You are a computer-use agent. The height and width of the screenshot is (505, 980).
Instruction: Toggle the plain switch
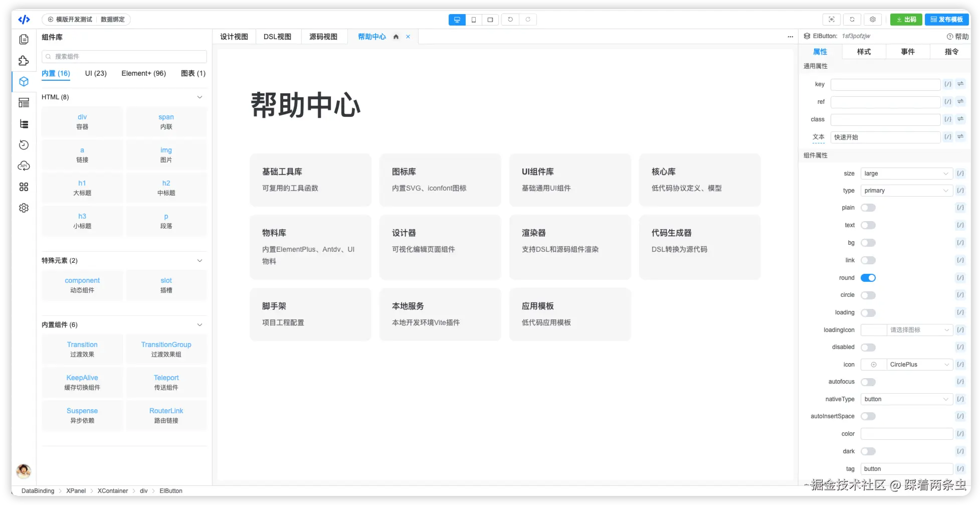[x=868, y=208]
